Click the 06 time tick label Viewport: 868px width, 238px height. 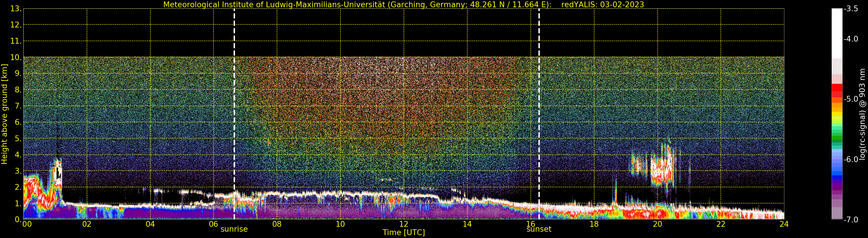click(214, 224)
